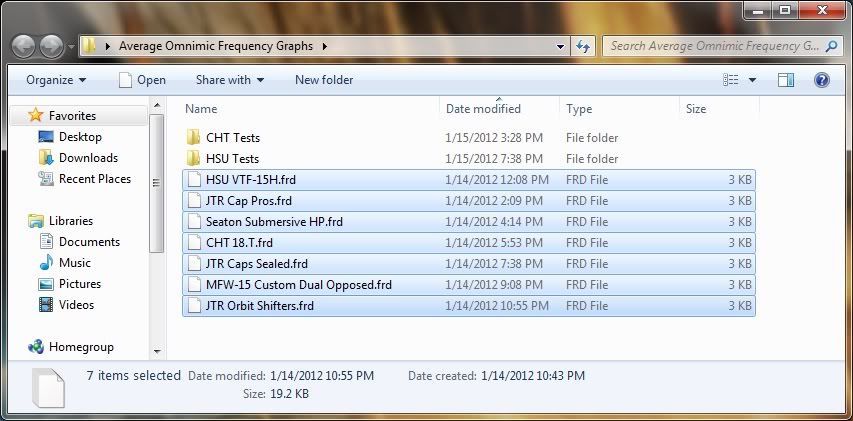This screenshot has width=853, height=421.
Task: Click the Libraries icon
Action: (x=36, y=221)
